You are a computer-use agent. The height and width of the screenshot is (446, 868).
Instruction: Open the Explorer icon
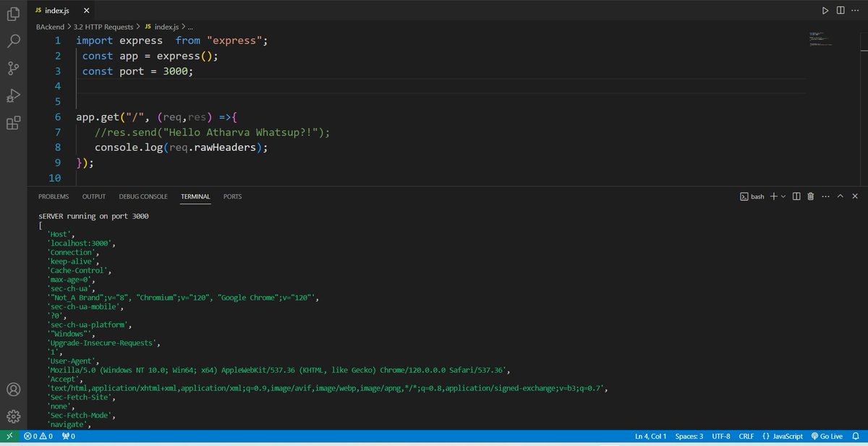13,14
